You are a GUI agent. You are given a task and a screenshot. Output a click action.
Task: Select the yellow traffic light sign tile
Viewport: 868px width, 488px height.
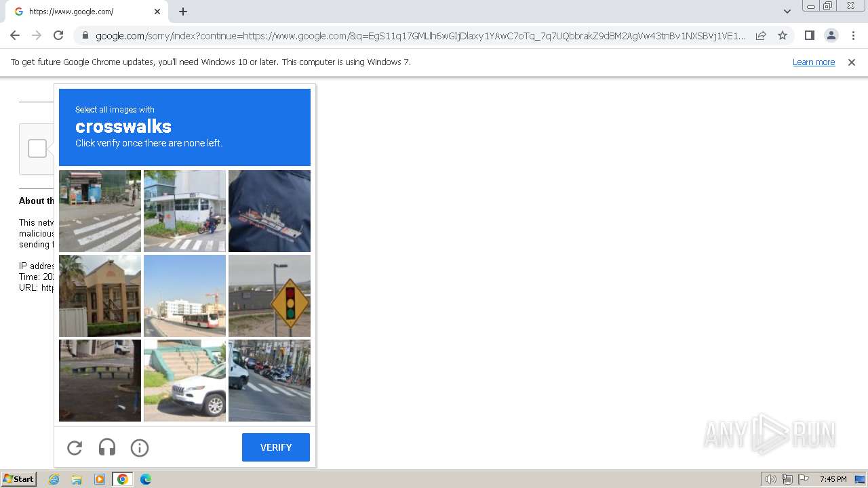point(269,296)
